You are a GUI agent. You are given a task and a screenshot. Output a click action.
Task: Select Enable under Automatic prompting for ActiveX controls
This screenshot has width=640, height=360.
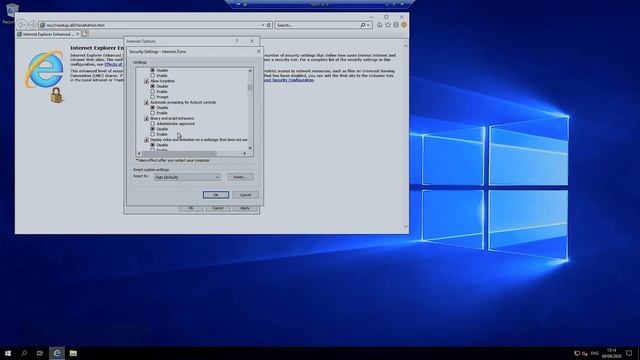[x=152, y=113]
